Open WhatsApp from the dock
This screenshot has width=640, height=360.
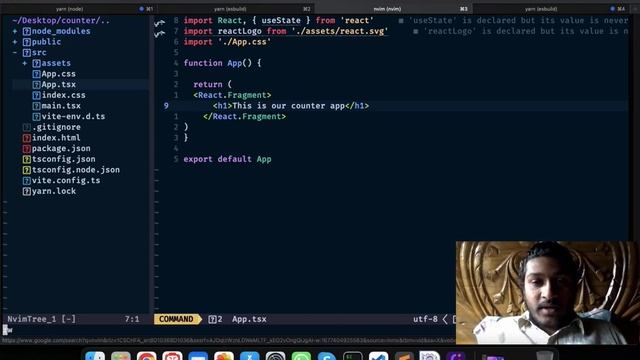pos(301,356)
